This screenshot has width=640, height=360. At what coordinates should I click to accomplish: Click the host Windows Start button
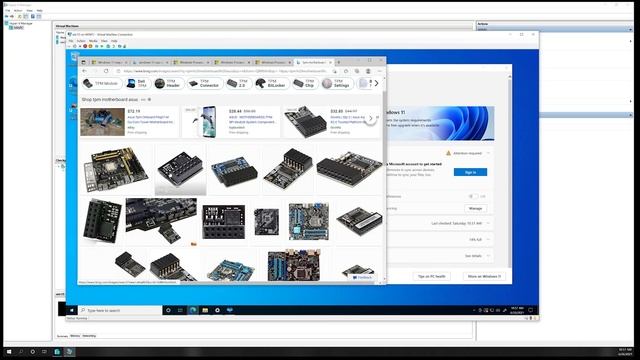[x=9, y=351]
